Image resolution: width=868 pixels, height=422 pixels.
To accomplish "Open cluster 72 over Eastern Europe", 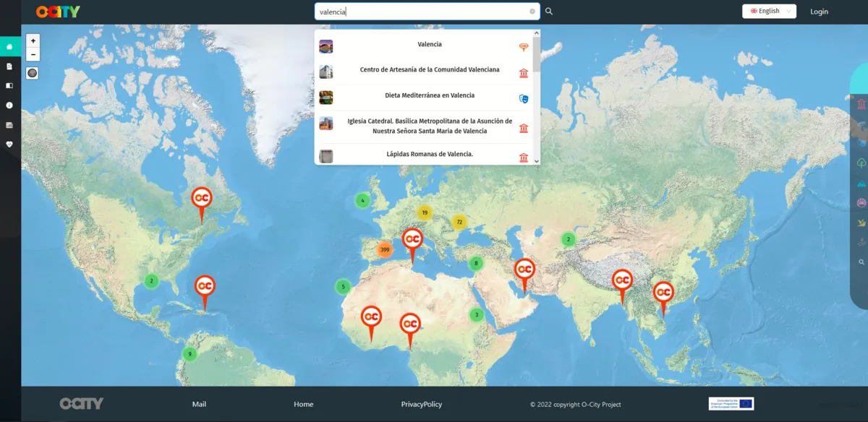I will tap(459, 222).
